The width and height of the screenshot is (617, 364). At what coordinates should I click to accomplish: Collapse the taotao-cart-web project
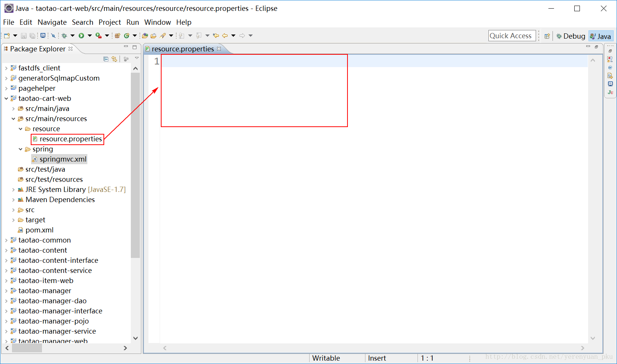click(x=6, y=99)
